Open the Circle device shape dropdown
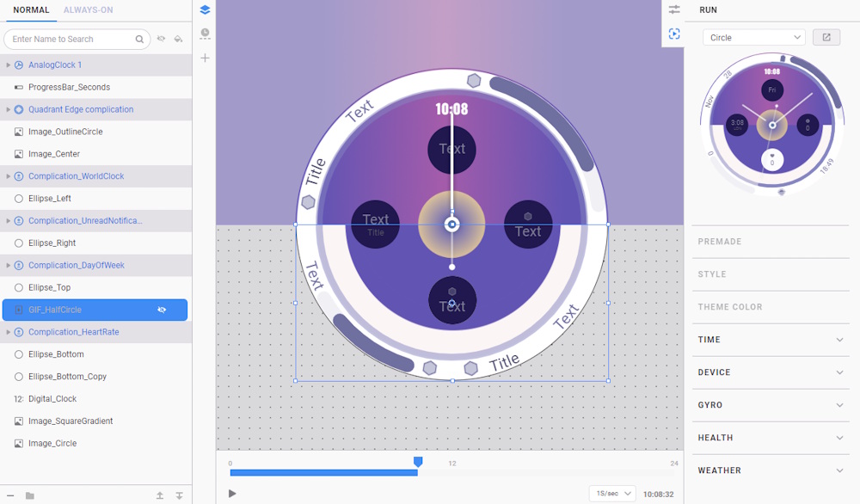 point(753,38)
